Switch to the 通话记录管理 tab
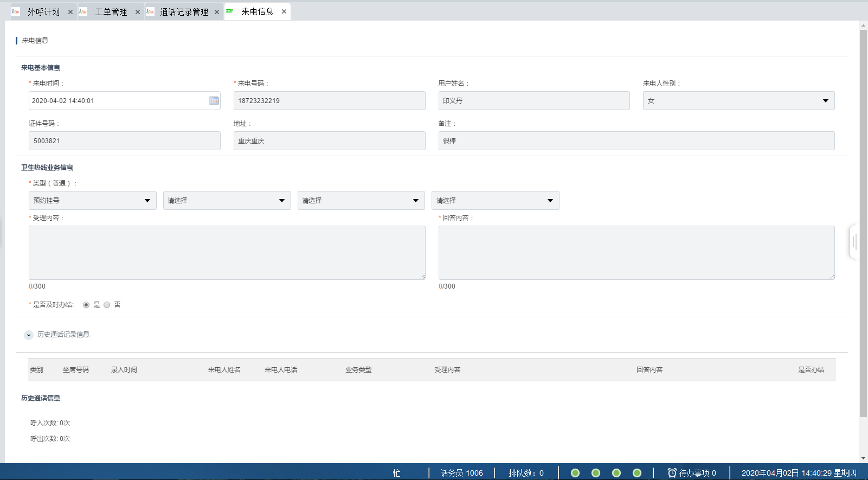 pos(184,12)
